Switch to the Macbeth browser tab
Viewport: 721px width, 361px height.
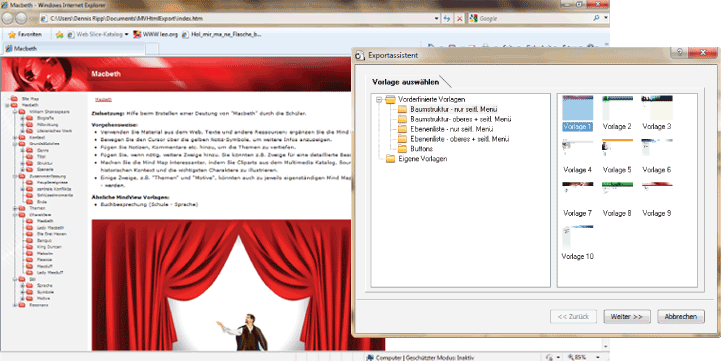pyautogui.click(x=74, y=48)
